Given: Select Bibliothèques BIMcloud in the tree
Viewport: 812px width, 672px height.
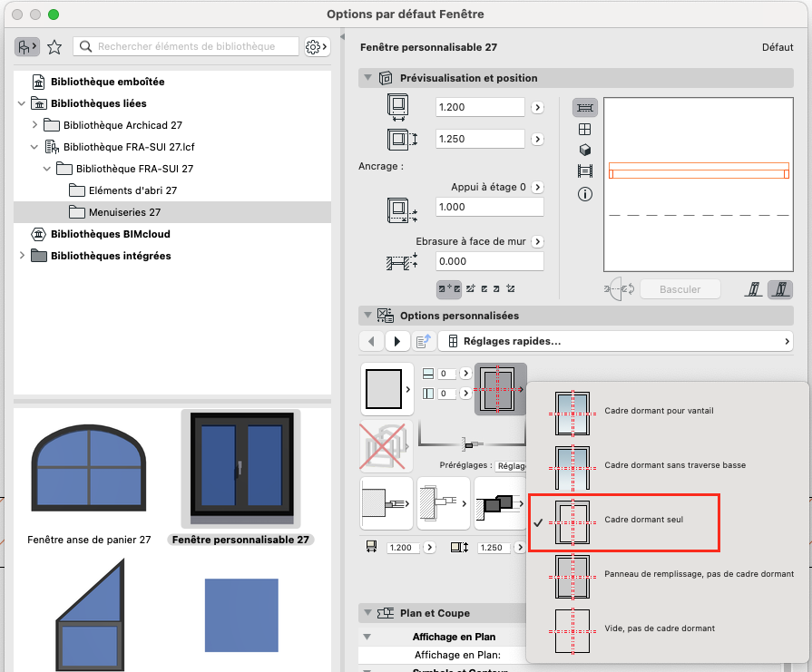Looking at the screenshot, I should pyautogui.click(x=111, y=234).
